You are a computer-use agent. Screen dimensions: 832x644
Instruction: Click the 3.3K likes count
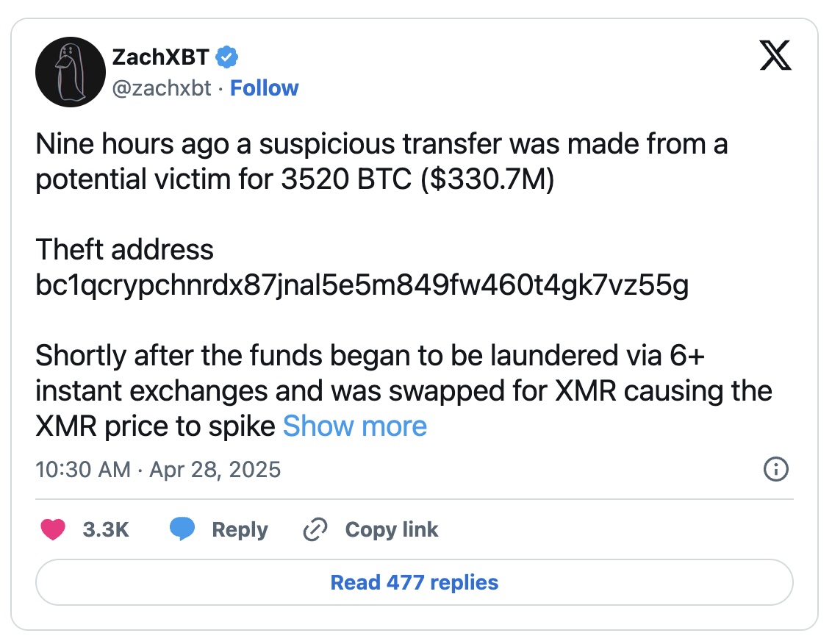point(106,529)
